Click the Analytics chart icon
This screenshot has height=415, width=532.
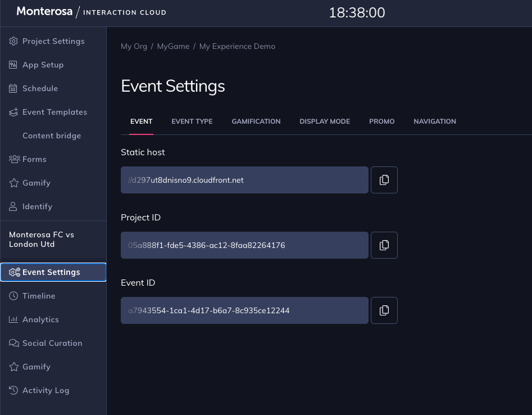13,319
